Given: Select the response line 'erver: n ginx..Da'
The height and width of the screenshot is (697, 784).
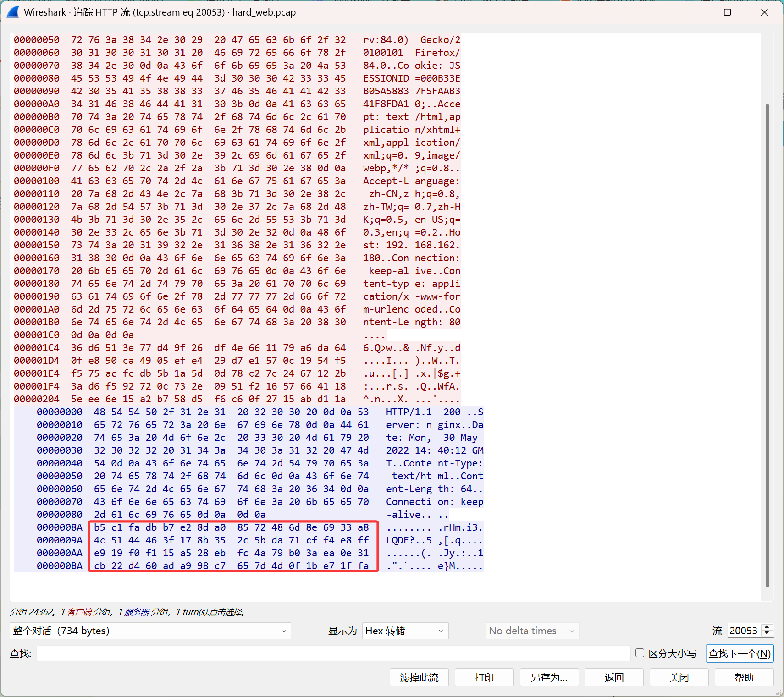Looking at the screenshot, I should (260, 425).
